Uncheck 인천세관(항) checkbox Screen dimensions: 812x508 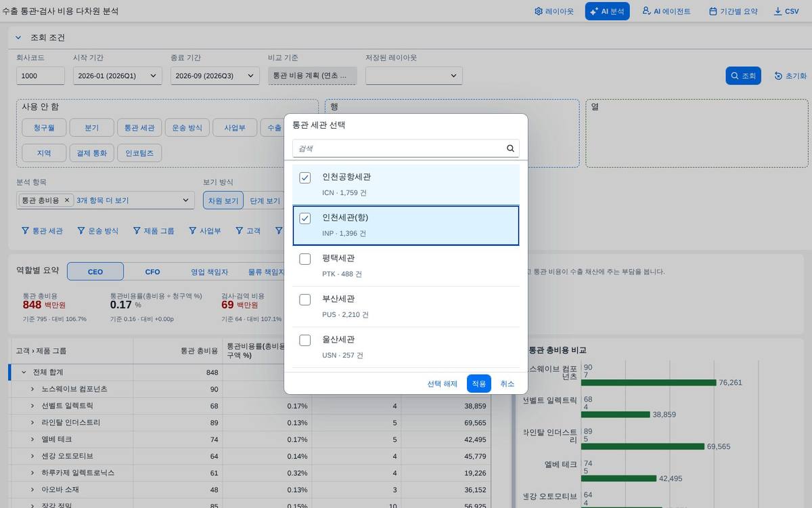click(305, 218)
